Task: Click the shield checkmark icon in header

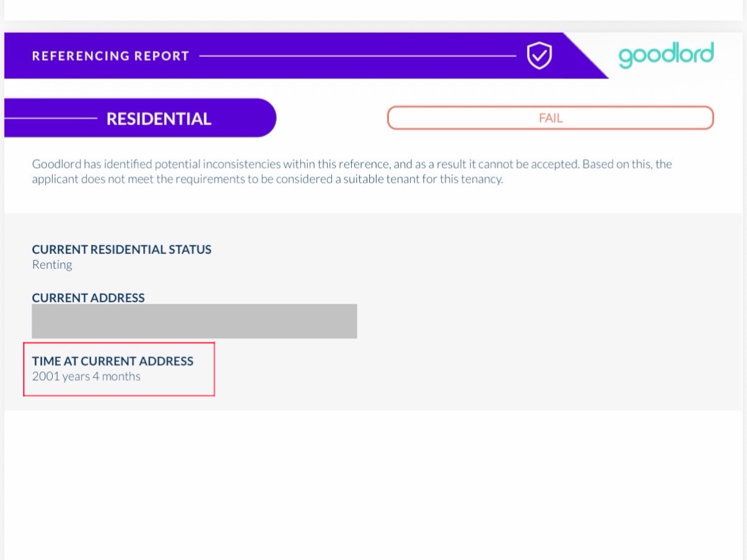Action: pyautogui.click(x=539, y=56)
